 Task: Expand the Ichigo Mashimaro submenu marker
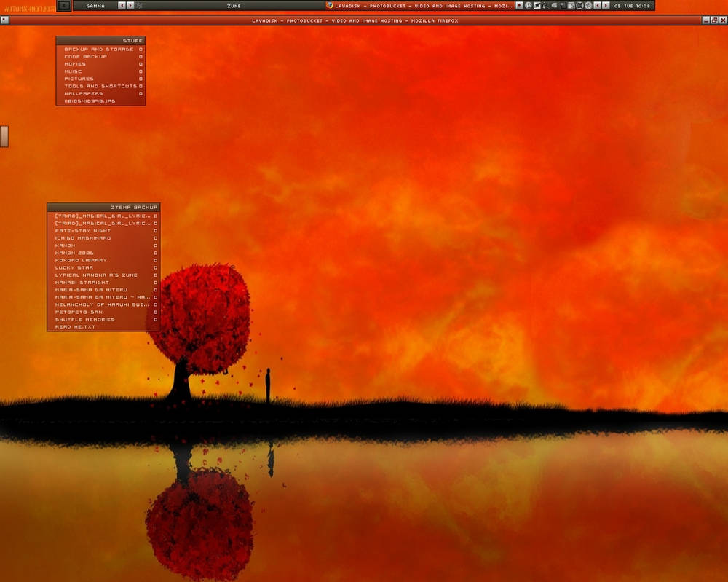click(x=156, y=238)
